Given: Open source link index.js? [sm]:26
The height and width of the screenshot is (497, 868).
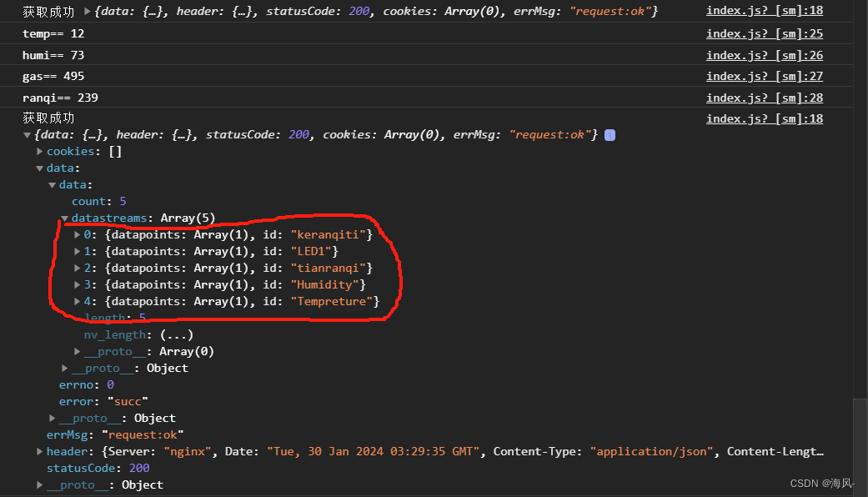Looking at the screenshot, I should pyautogui.click(x=764, y=55).
